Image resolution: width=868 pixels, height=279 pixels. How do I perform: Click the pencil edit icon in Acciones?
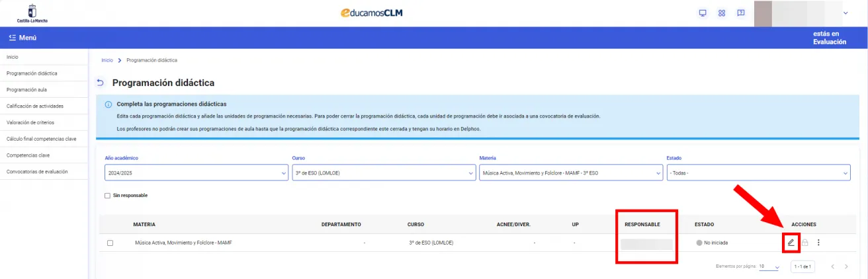coord(791,243)
